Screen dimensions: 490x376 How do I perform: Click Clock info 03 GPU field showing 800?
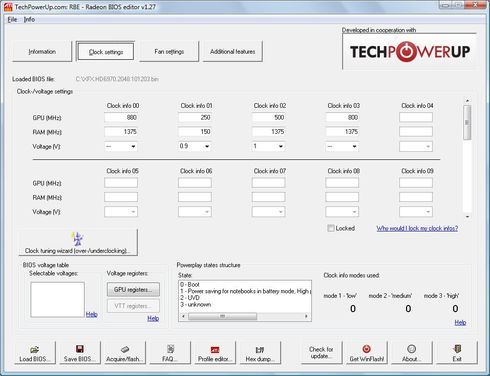point(342,117)
